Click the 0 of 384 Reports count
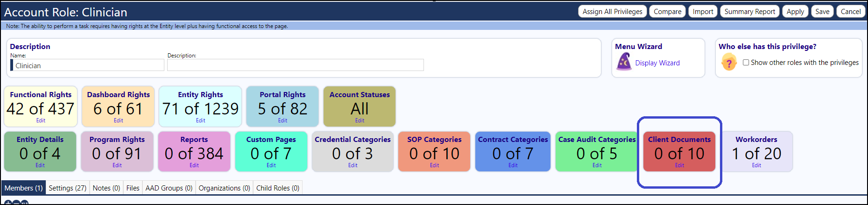The width and height of the screenshot is (868, 205). point(194,154)
